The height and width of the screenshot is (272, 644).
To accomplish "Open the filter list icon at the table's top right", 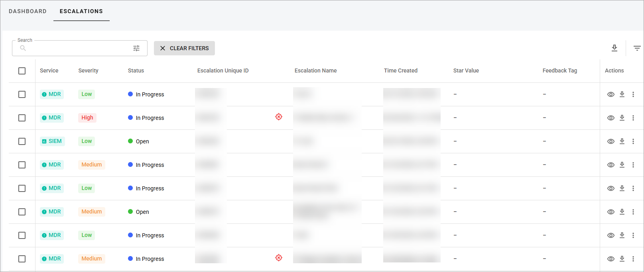I will 637,48.
